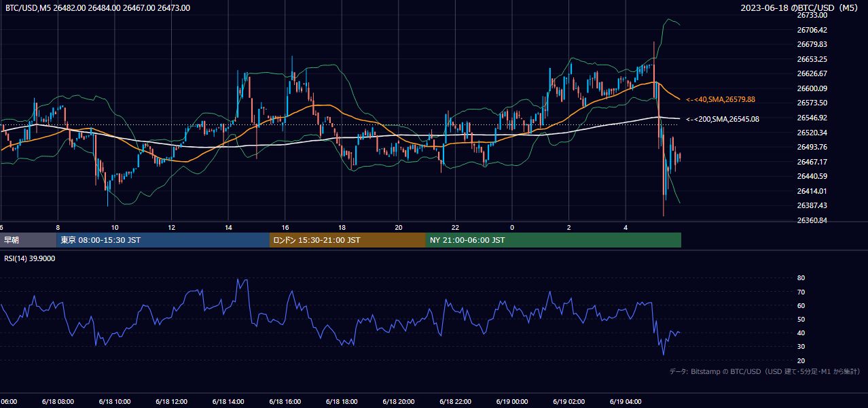Click price axis label 26679.83

click(x=812, y=44)
